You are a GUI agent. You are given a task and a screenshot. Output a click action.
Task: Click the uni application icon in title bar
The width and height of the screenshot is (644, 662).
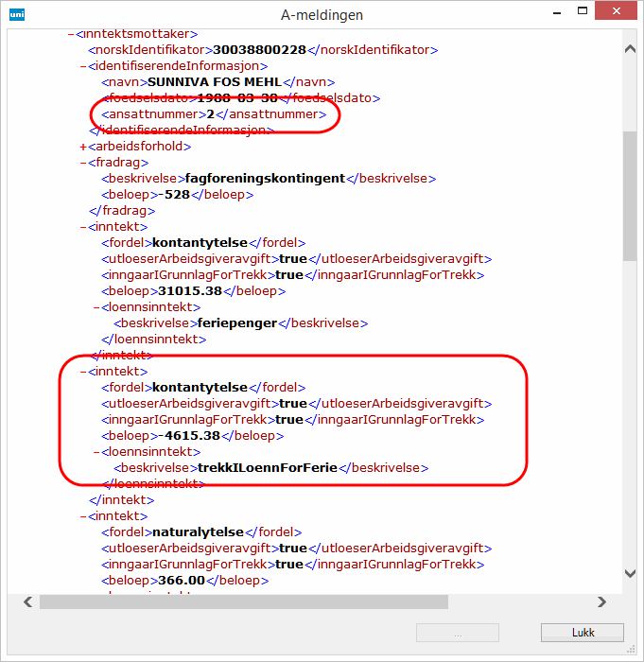(x=16, y=14)
